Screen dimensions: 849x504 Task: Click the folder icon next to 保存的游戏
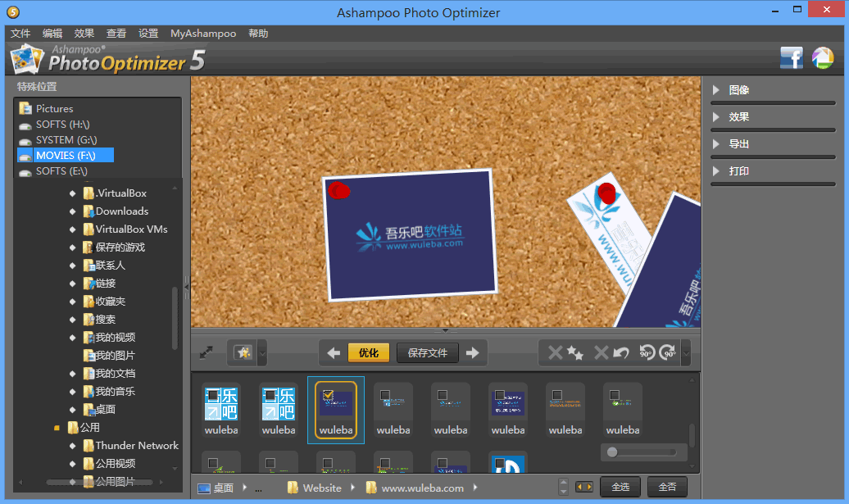coord(89,247)
